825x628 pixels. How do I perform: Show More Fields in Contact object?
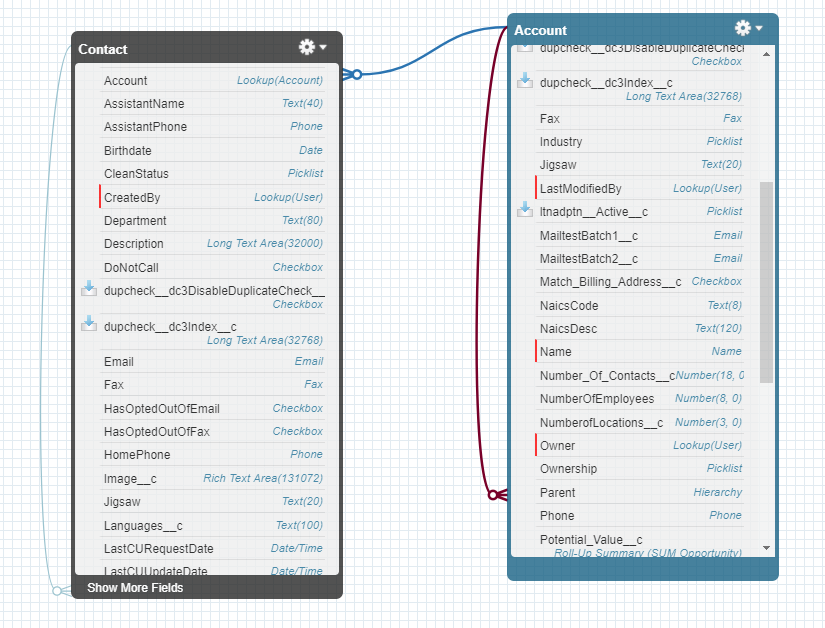[135, 588]
